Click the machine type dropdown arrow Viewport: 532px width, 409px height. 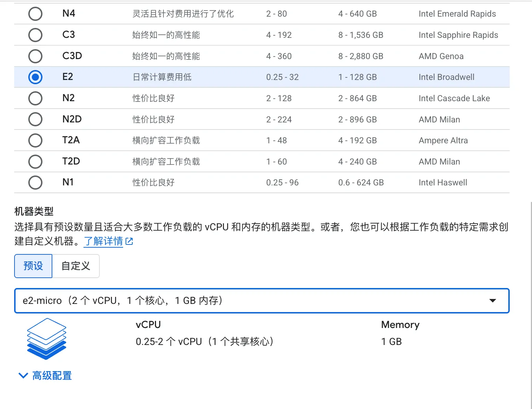pyautogui.click(x=492, y=301)
